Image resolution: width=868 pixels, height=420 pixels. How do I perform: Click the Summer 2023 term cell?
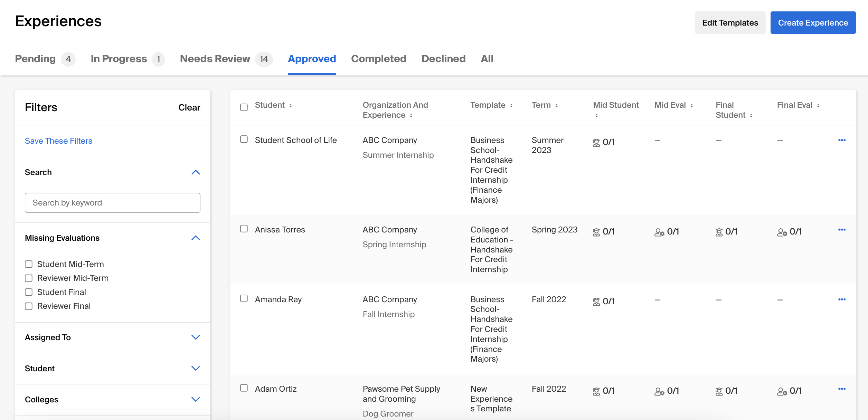tap(547, 145)
